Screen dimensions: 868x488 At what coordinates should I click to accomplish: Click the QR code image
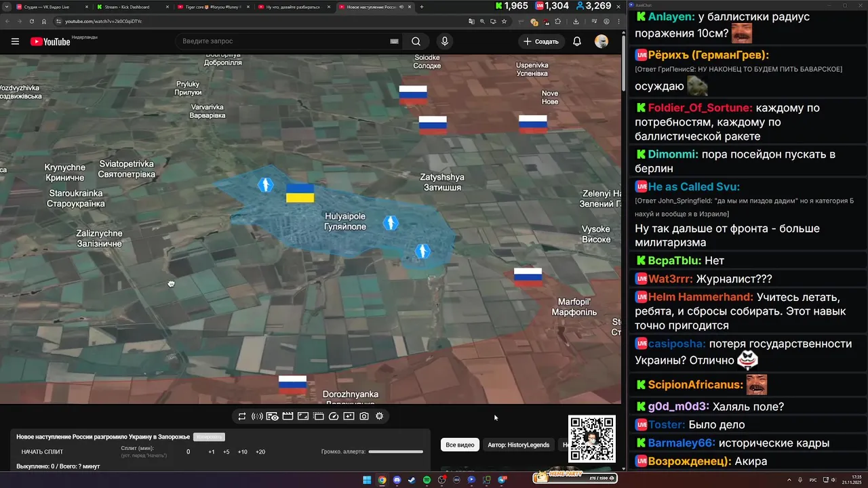[592, 439]
